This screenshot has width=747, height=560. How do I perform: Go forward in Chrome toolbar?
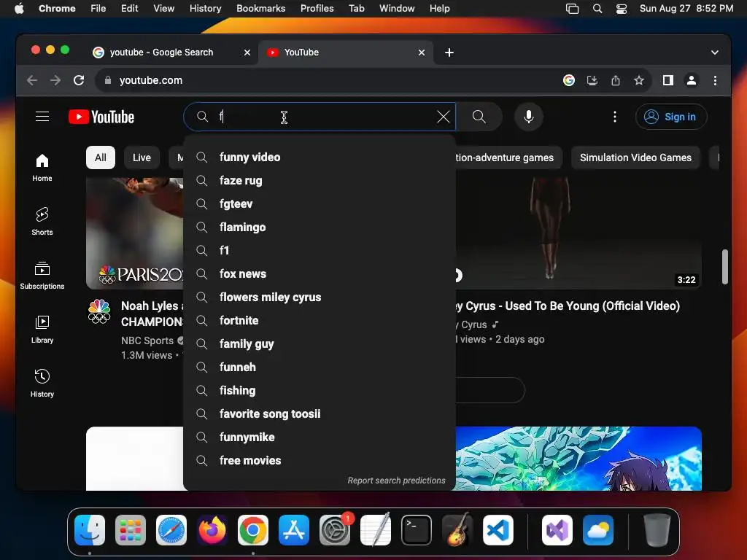55,80
